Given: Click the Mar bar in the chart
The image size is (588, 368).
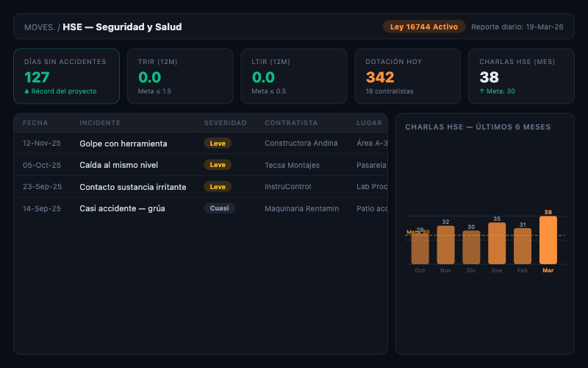Looking at the screenshot, I should (548, 241).
